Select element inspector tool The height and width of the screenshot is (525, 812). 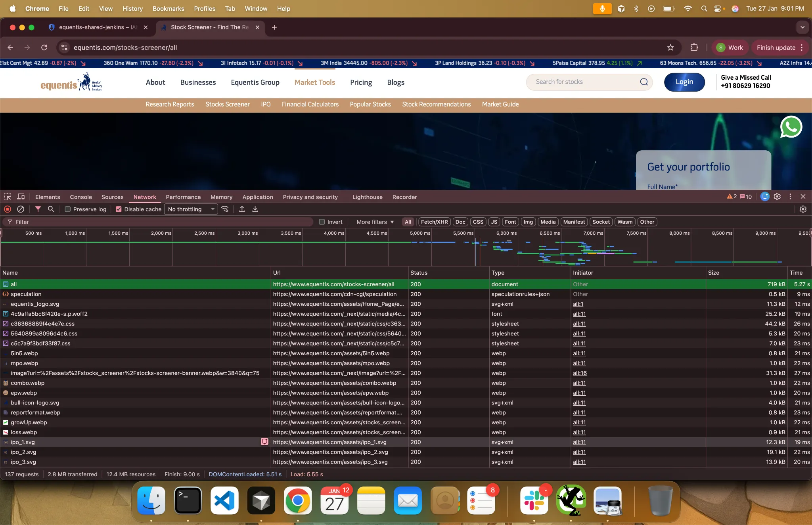(x=8, y=197)
